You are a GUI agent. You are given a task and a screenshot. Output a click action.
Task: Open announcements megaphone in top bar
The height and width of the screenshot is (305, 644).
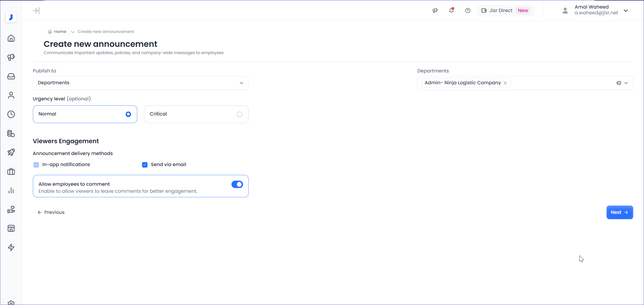tap(435, 11)
